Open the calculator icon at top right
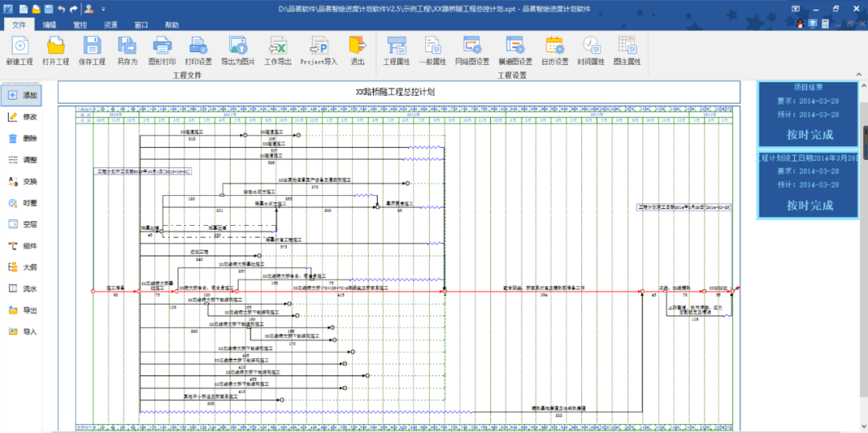 (x=825, y=24)
